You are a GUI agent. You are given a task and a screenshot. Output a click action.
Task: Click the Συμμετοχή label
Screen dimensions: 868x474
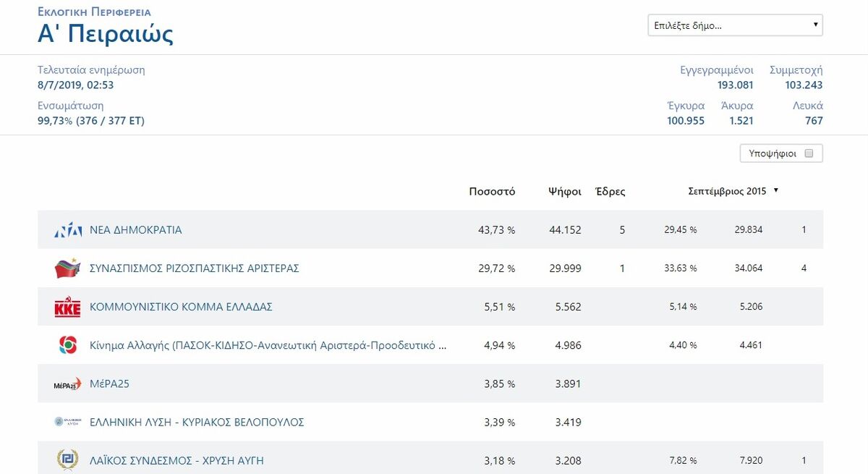(x=796, y=70)
